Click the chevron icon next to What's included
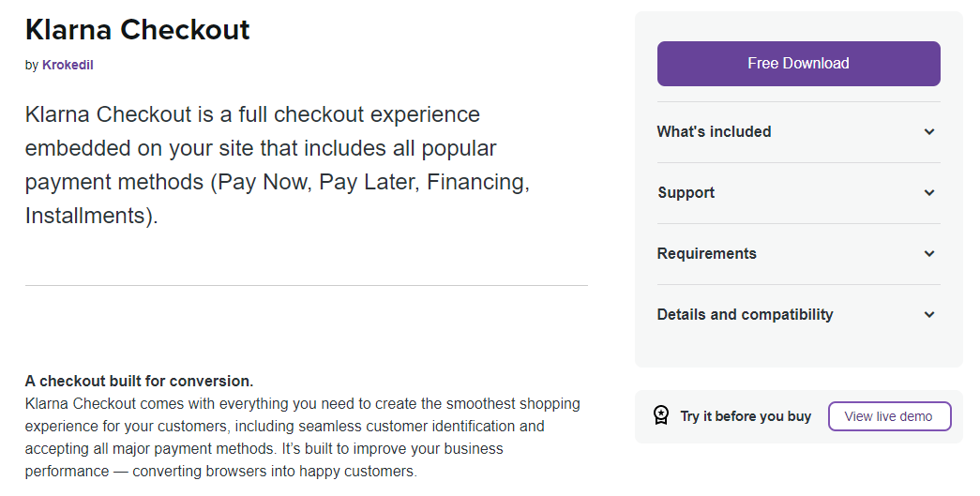The image size is (980, 496). [929, 132]
